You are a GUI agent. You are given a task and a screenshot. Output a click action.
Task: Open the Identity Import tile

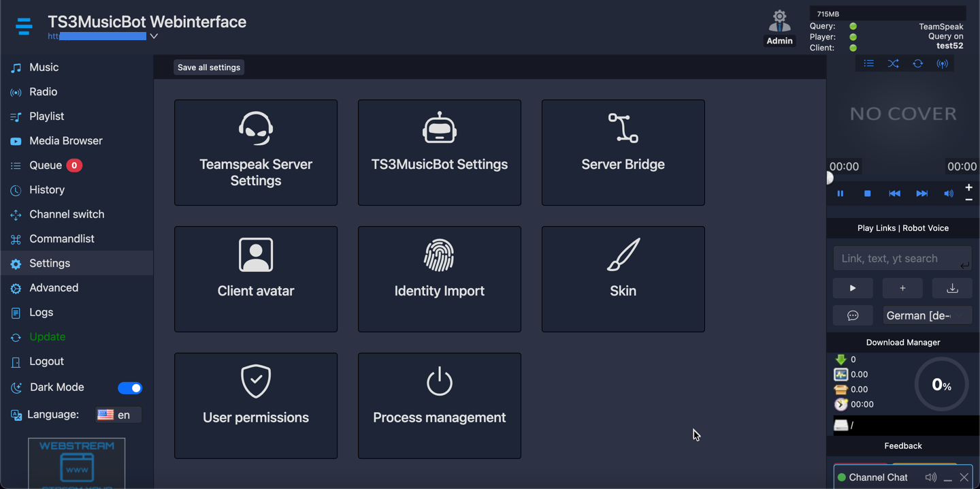440,279
